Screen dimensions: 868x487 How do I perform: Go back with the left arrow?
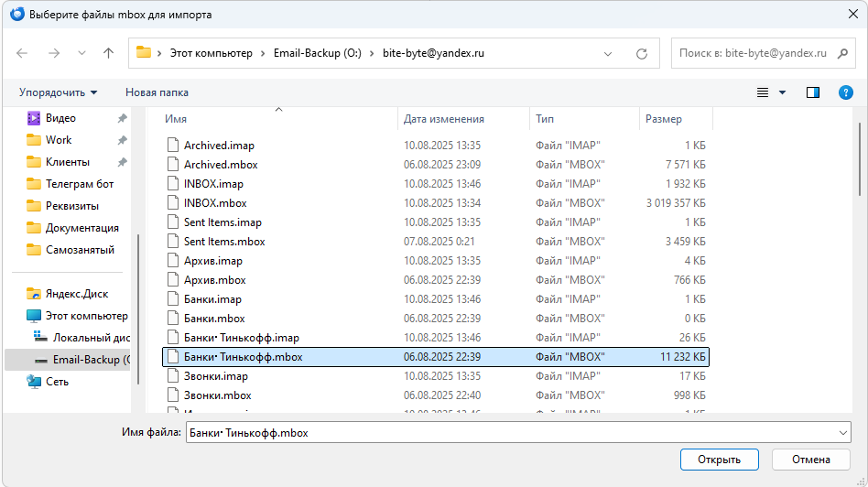coord(22,53)
